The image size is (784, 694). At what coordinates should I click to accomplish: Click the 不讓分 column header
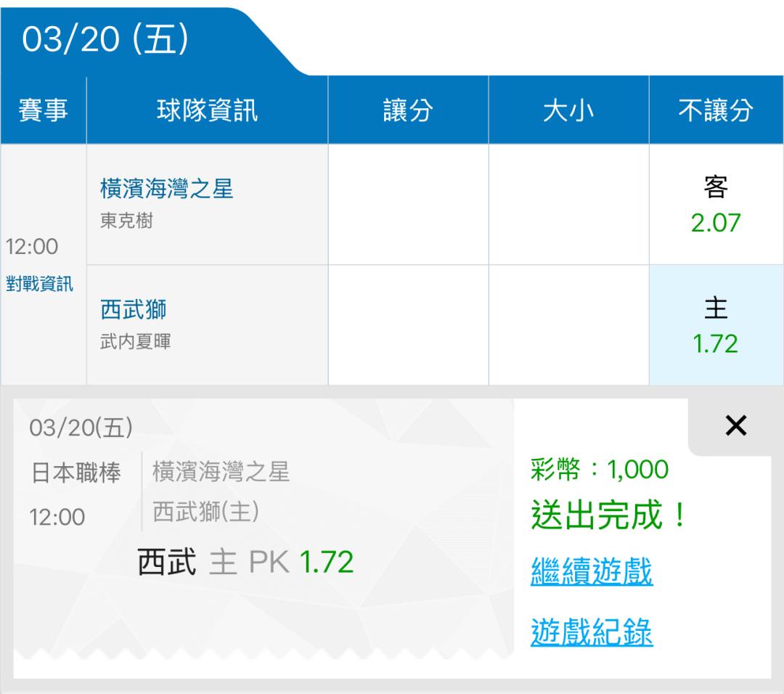pyautogui.click(x=716, y=111)
